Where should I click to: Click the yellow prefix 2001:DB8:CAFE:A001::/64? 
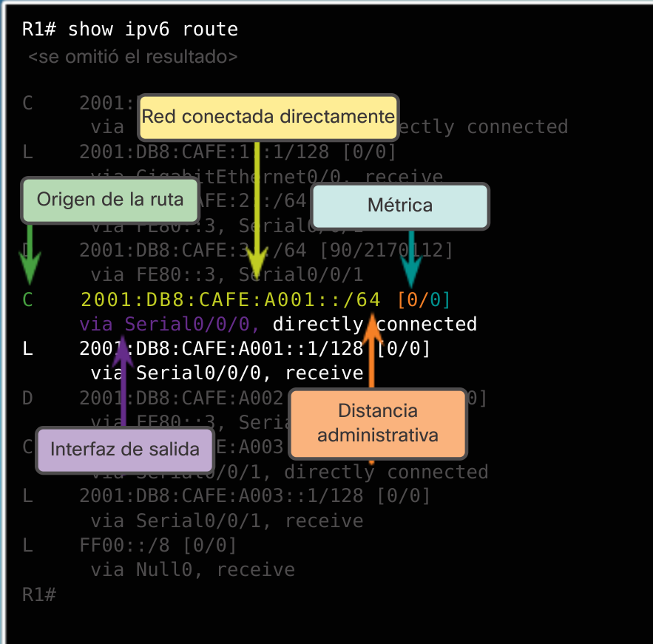pyautogui.click(x=231, y=300)
